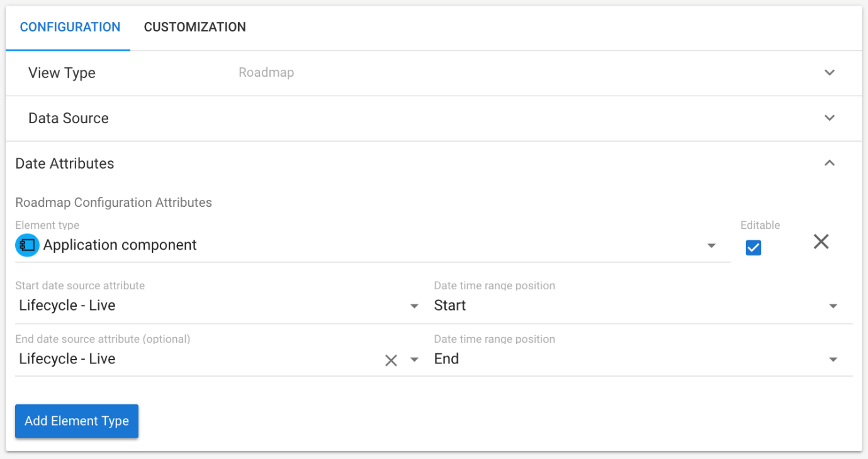Remove element type with the X icon

821,241
